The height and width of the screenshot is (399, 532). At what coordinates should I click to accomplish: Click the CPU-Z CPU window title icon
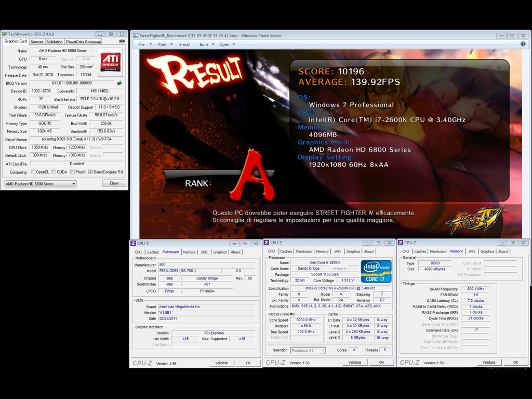[x=267, y=243]
